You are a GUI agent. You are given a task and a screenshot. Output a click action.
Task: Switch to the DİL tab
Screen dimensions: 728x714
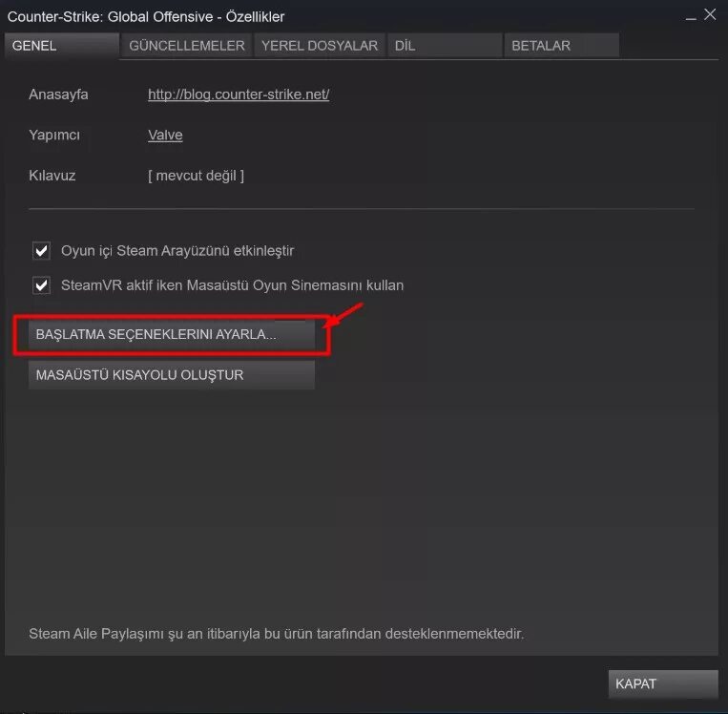[446, 46]
